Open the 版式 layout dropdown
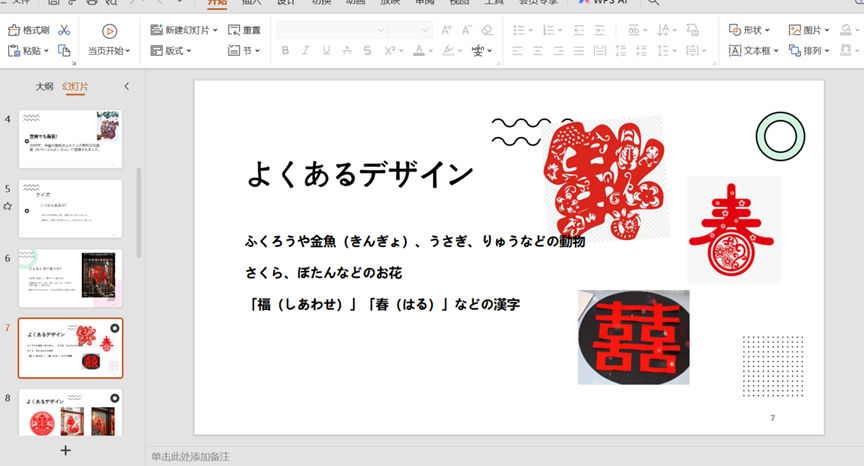 [x=171, y=51]
